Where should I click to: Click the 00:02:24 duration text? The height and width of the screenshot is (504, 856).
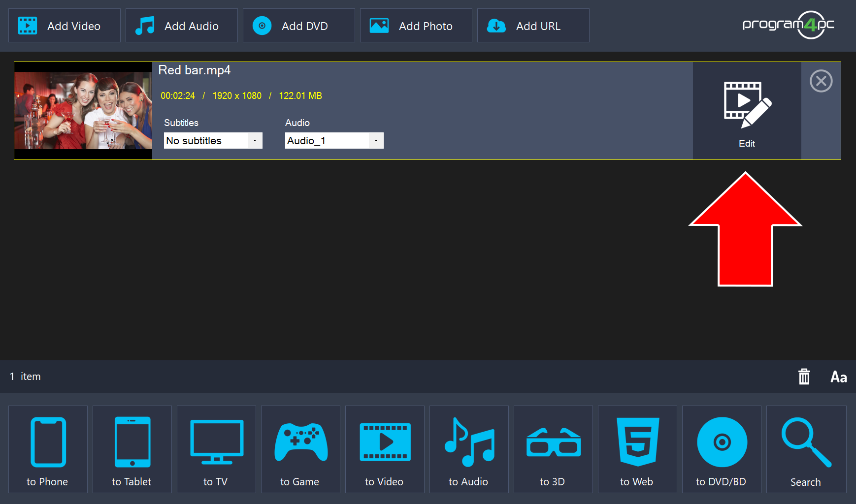[178, 96]
